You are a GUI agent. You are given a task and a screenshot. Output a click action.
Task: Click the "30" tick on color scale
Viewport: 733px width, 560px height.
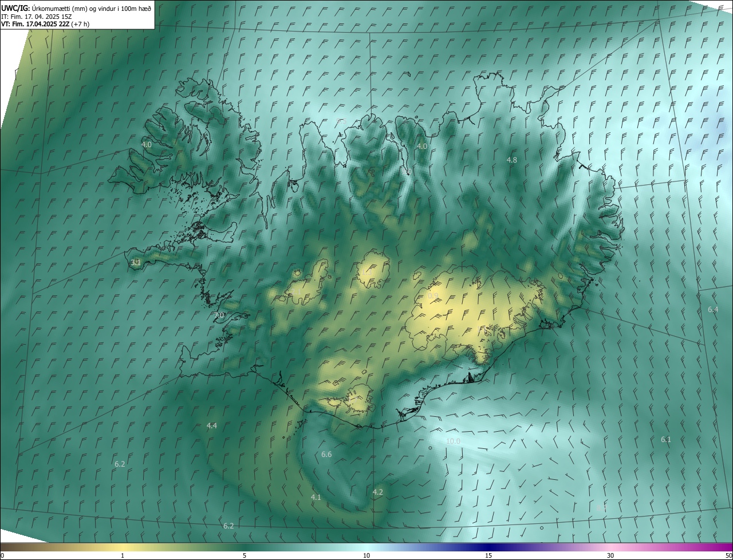click(610, 555)
